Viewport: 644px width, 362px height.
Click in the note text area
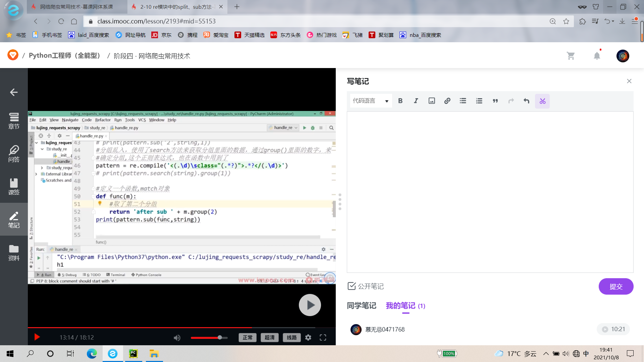click(490, 192)
